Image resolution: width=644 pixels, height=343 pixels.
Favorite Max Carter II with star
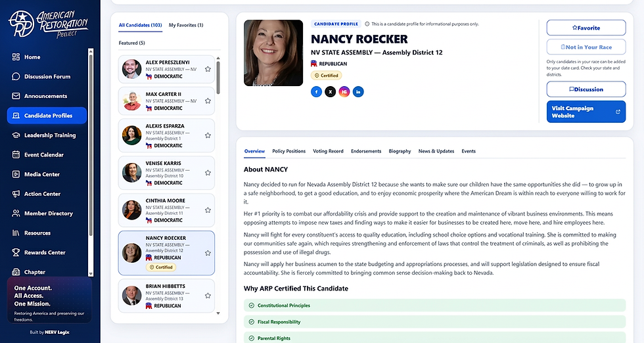pos(208,101)
